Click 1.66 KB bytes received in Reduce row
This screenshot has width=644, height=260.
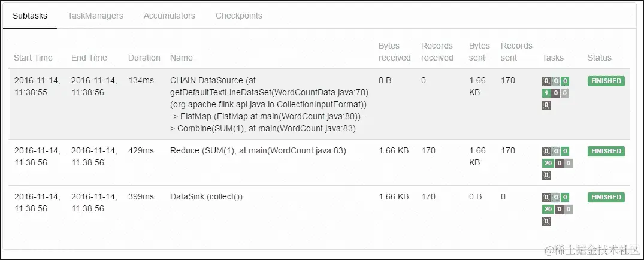(394, 151)
